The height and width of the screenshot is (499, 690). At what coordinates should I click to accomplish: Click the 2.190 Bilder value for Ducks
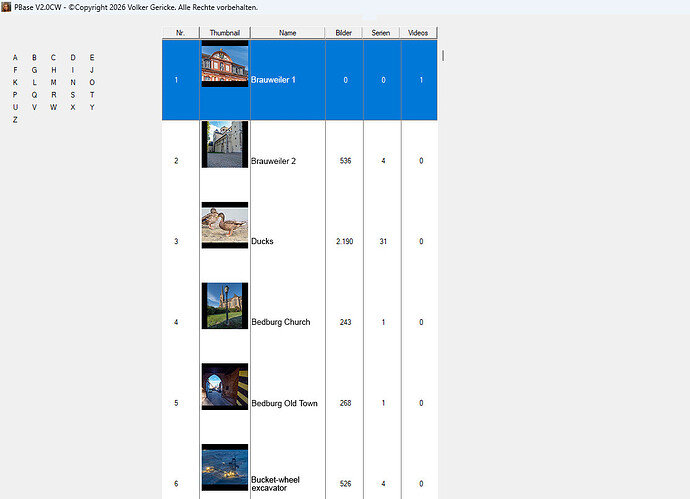(345, 242)
